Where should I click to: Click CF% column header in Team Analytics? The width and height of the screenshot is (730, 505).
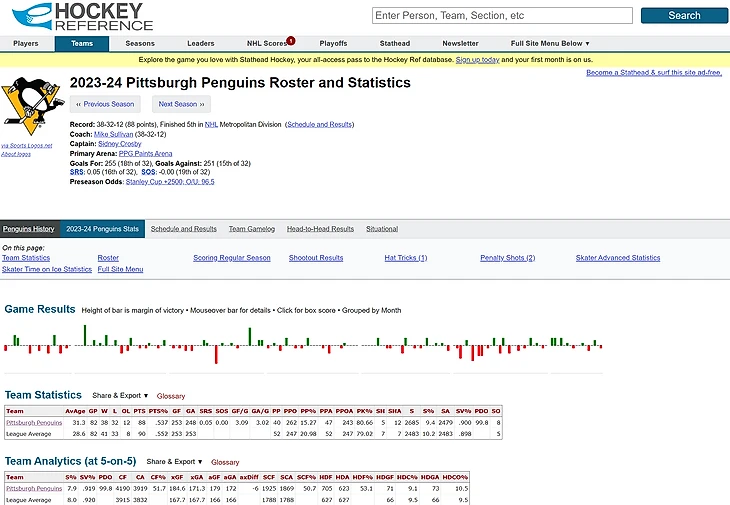coord(158,478)
